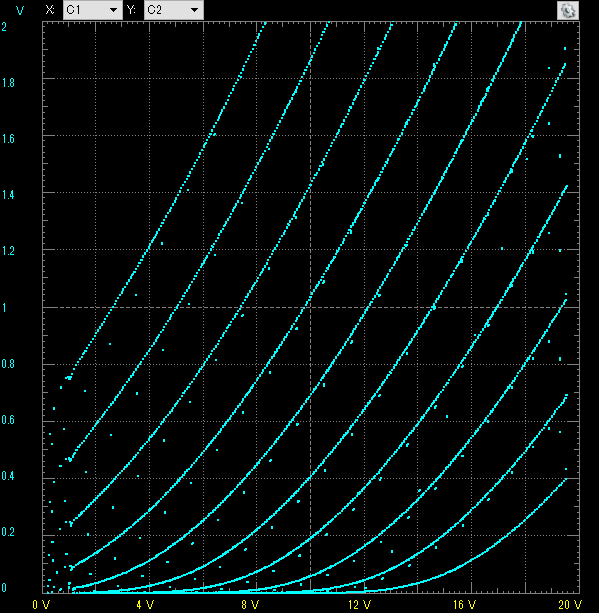Viewport: 599px width, 613px height.
Task: Click the 1.8 label on vertical axis
Action: click(8, 82)
